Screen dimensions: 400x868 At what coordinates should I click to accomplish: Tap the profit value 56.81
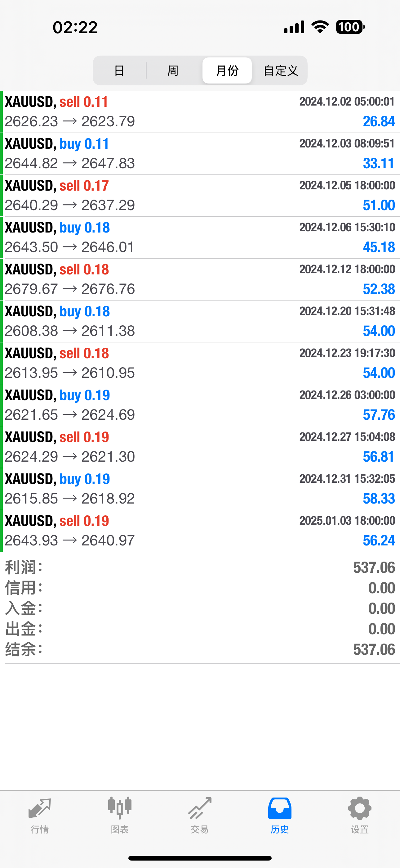[379, 457]
